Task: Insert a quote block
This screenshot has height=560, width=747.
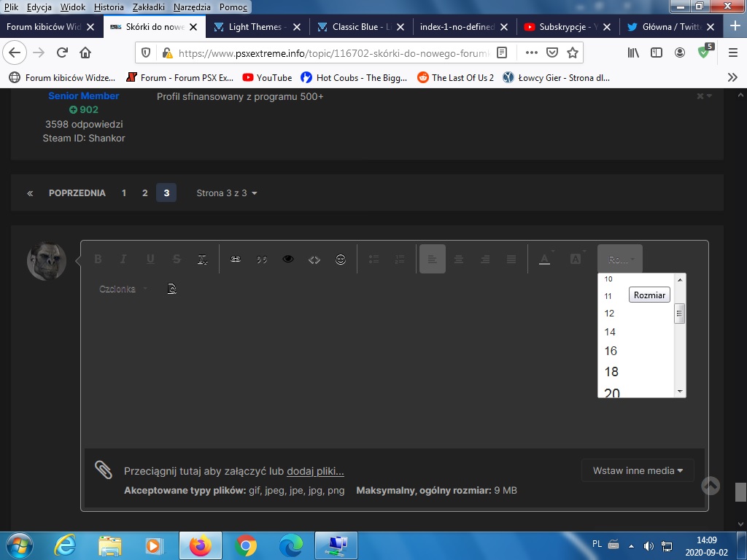Action: coord(262,260)
